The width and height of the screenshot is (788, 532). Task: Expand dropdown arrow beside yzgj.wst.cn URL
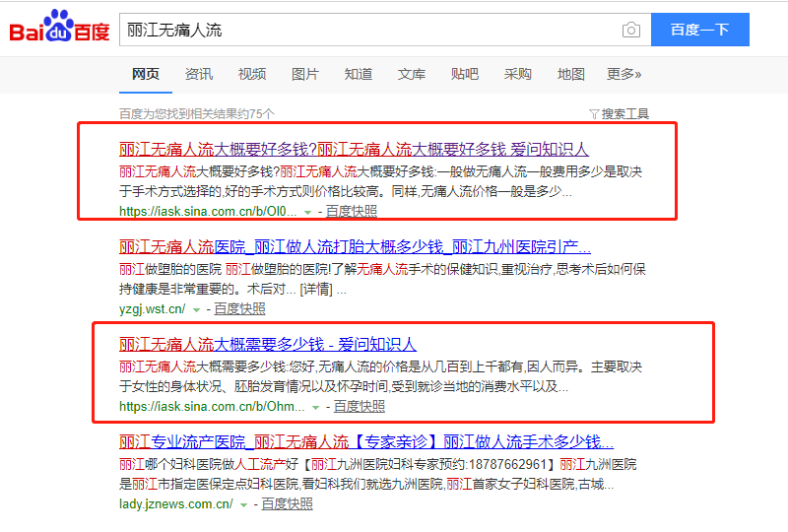197,309
